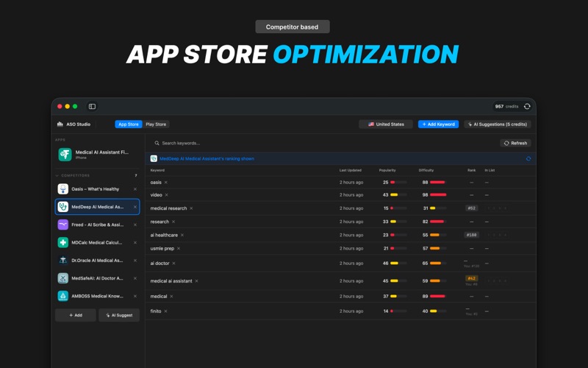This screenshot has width=588, height=368.
Task: Select the AMBOSS Medical Knowledge icon
Action: [63, 296]
